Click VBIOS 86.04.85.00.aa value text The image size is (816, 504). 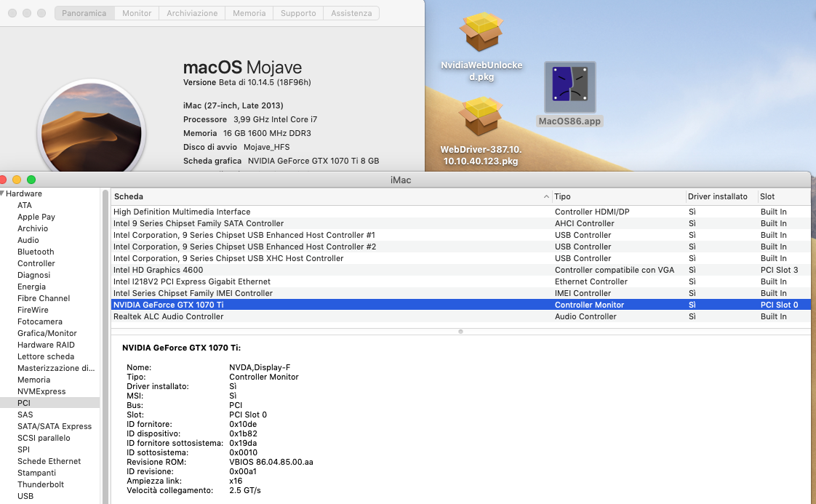tap(271, 462)
